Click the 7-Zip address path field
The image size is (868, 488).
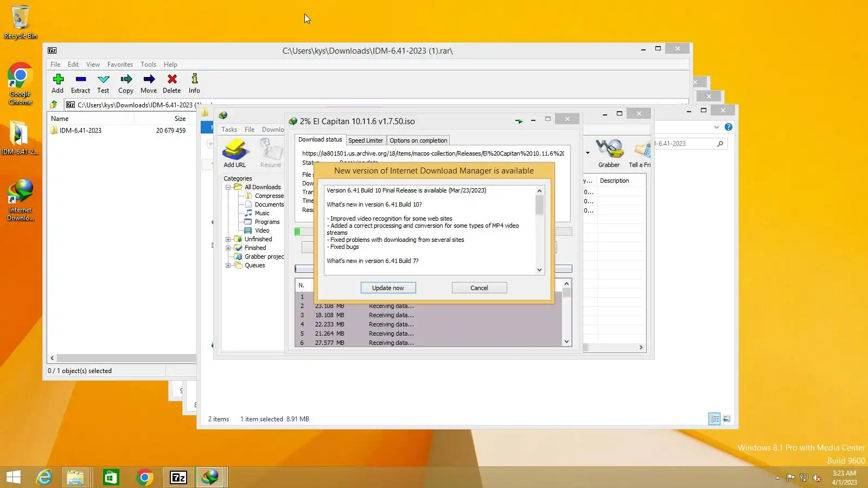[376, 105]
